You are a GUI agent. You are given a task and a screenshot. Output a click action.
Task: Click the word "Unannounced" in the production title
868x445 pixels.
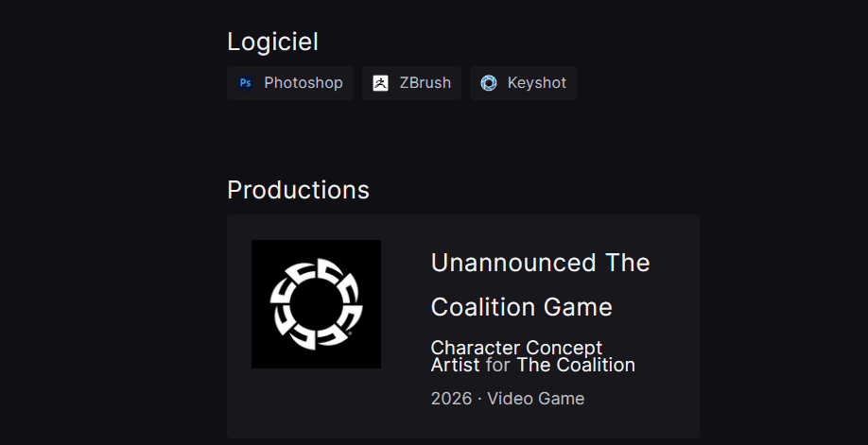(x=513, y=263)
